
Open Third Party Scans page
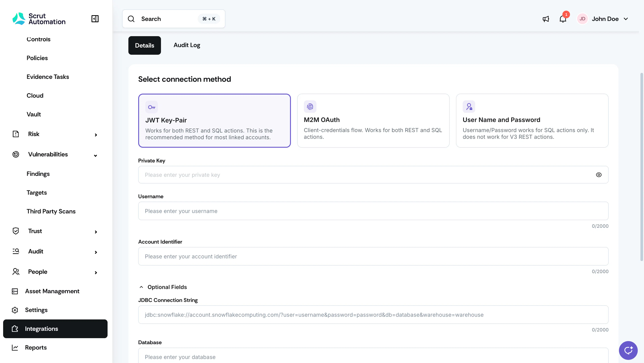(51, 211)
